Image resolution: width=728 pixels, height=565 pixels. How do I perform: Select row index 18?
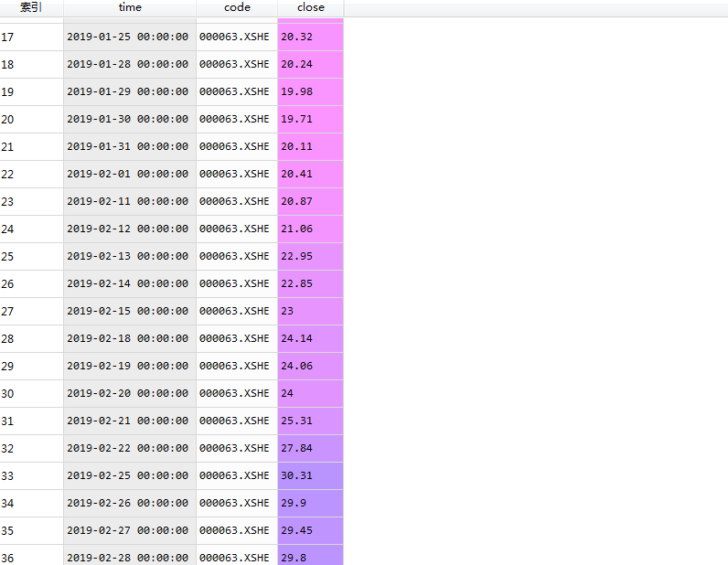31,64
